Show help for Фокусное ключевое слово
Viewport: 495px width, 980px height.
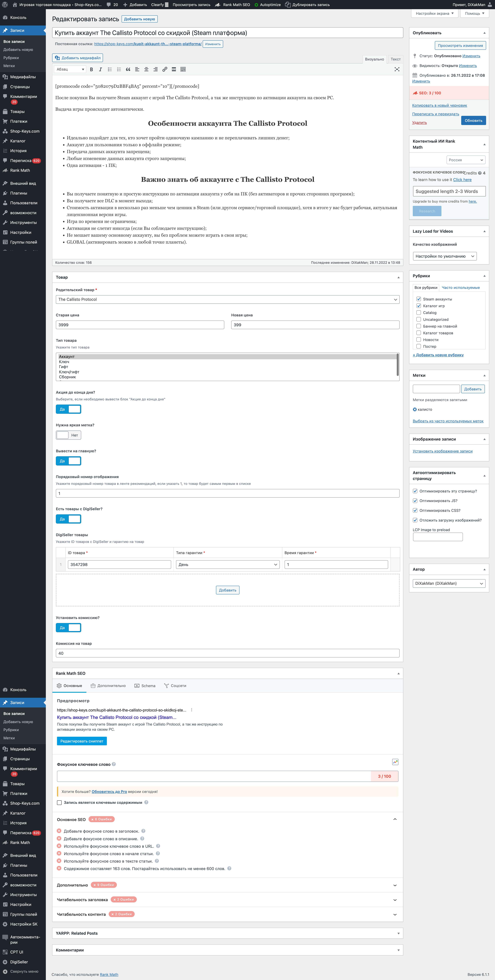pos(114,764)
